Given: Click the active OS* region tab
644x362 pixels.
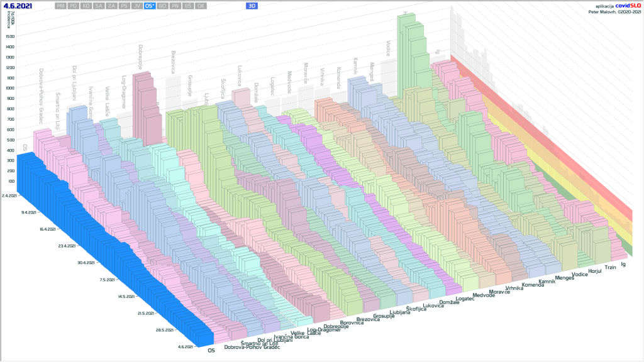Looking at the screenshot, I should coord(150,6).
